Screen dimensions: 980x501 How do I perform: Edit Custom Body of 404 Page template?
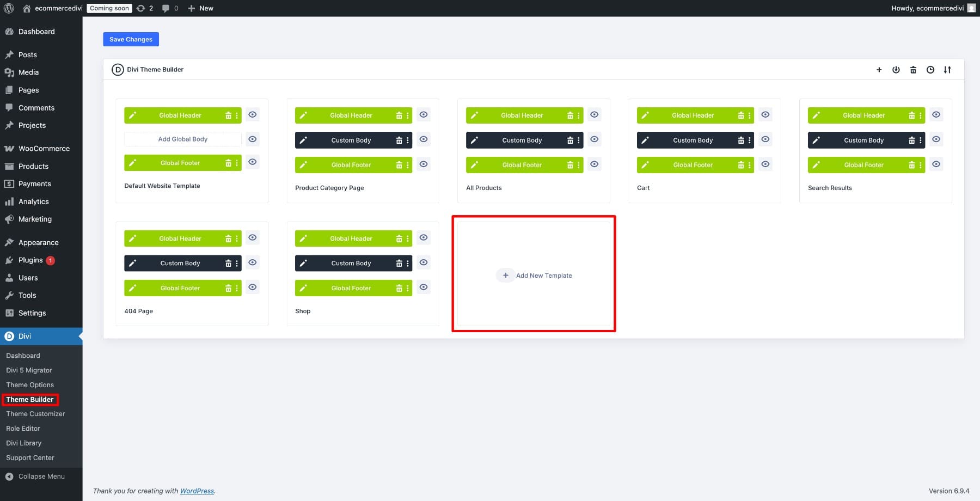pyautogui.click(x=132, y=263)
